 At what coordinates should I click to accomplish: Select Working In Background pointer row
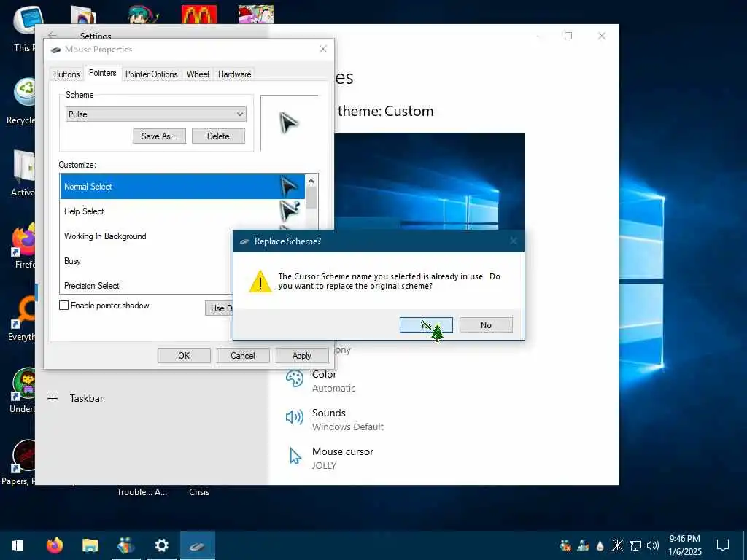146,236
